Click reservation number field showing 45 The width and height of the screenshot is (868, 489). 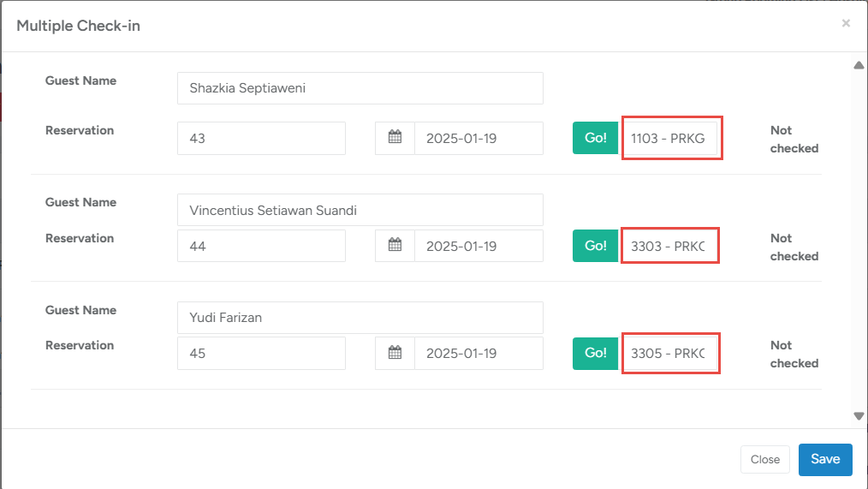261,353
